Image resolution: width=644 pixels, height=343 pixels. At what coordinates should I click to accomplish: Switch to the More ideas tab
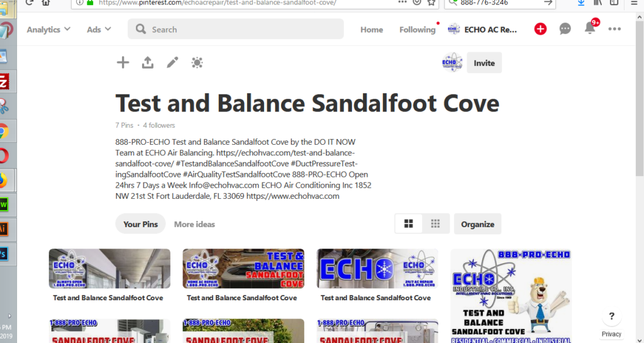(194, 224)
